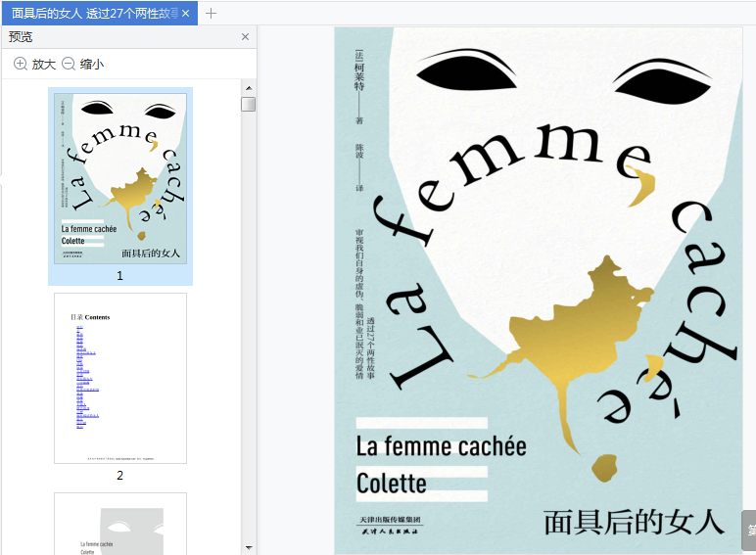
Task: Click the 天津出版传媒集团 publisher text
Action: 390,520
